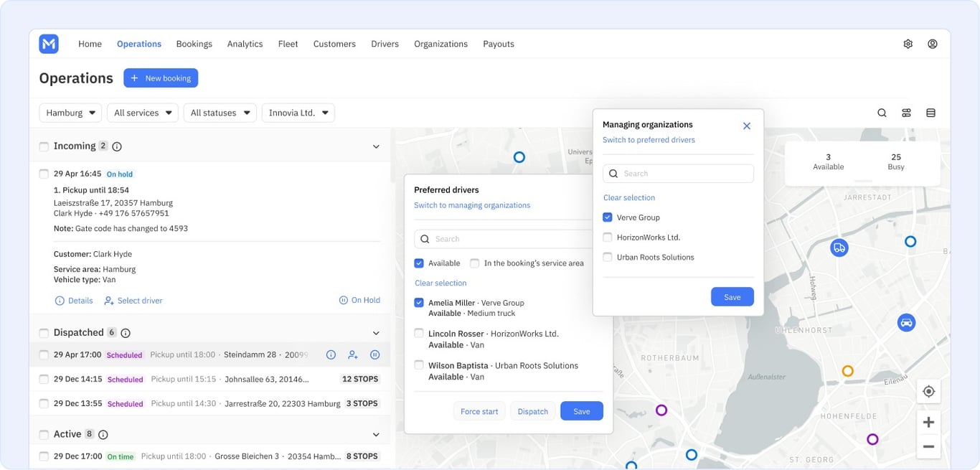
Task: Click truck marker on the map
Action: coord(839,248)
